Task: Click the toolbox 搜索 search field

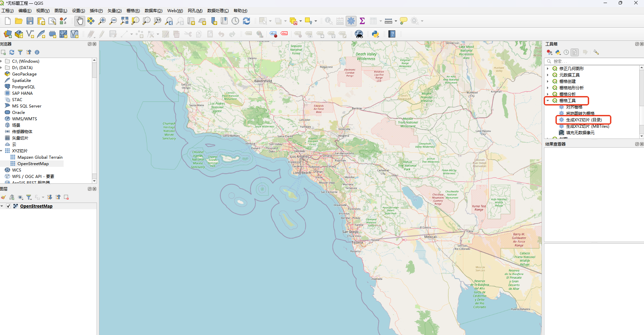Action: (x=594, y=61)
